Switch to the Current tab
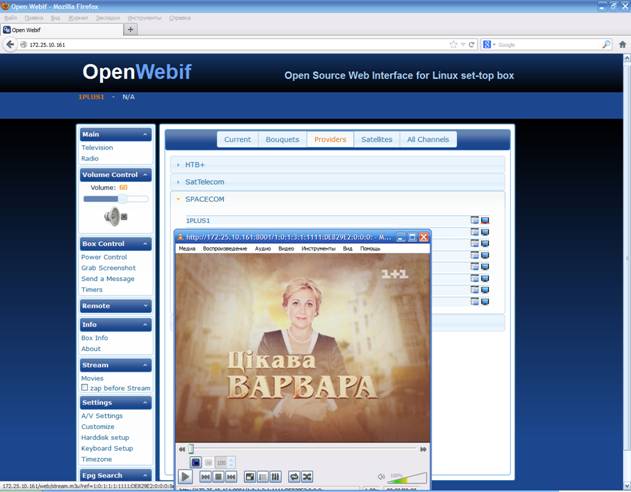Image resolution: width=631 pixels, height=492 pixels. pyautogui.click(x=237, y=140)
